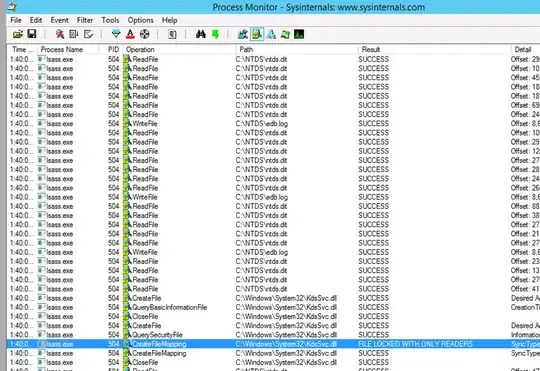
Task: Toggle Show Network Activity filter
Action: point(271,34)
